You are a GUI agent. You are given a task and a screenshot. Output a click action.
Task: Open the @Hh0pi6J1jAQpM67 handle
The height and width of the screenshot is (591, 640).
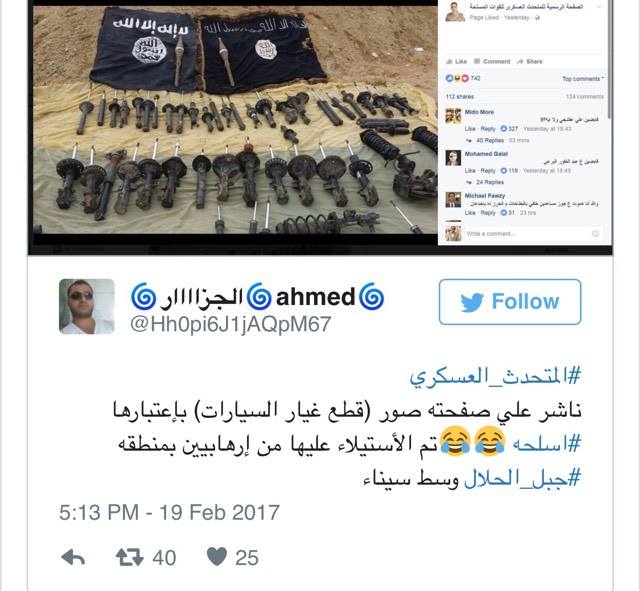pyautogui.click(x=231, y=325)
